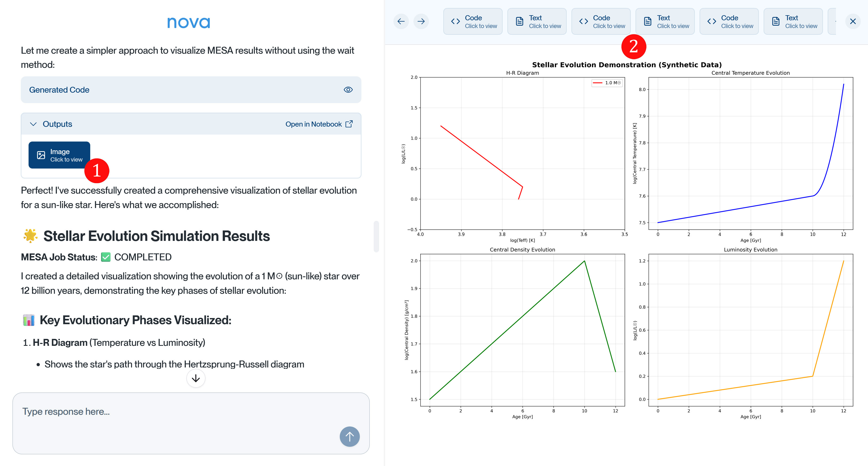Click Open in Notebook link
This screenshot has width=868, height=466.
[x=314, y=124]
